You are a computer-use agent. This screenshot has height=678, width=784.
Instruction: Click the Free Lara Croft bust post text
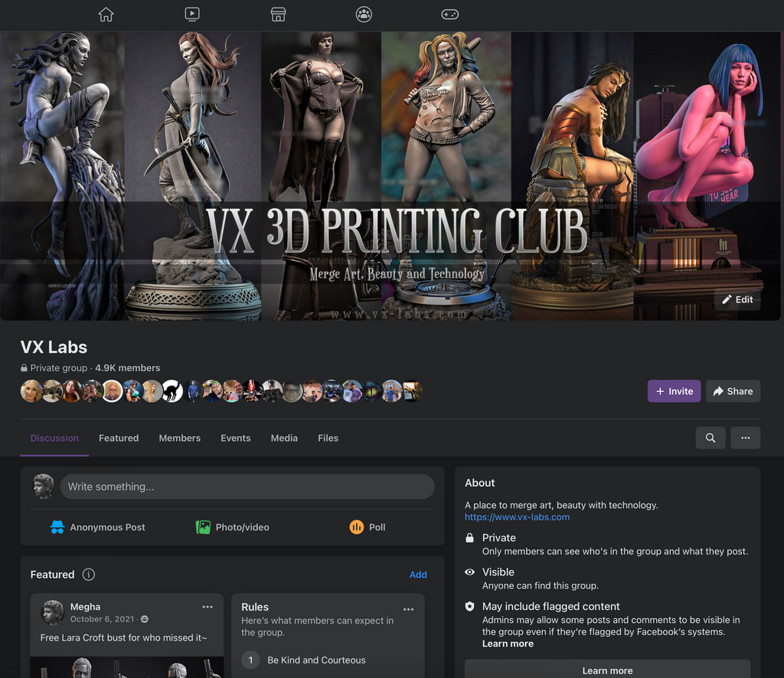pos(123,637)
